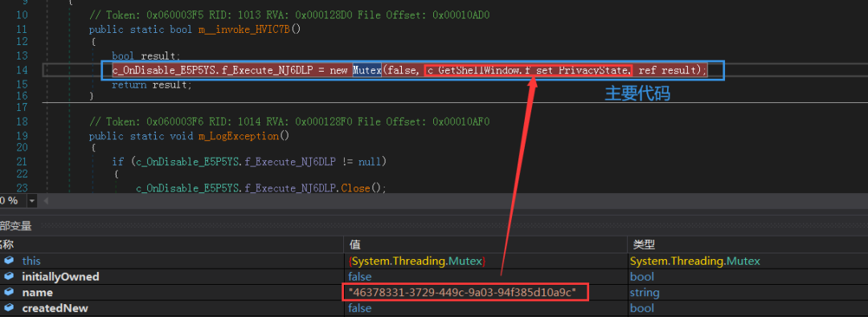Click line number 14 in the gutter

[x=23, y=70]
